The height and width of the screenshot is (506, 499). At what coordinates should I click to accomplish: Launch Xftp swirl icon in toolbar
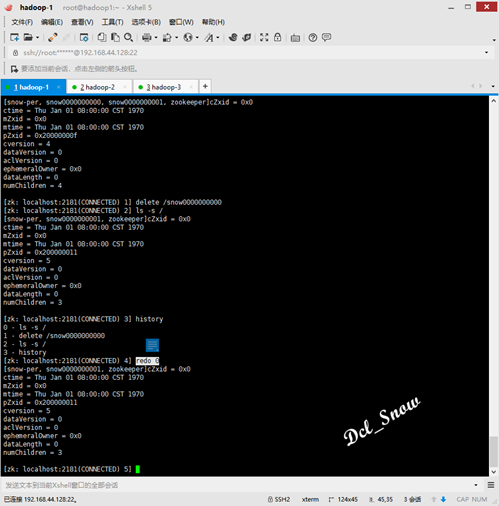point(233,37)
